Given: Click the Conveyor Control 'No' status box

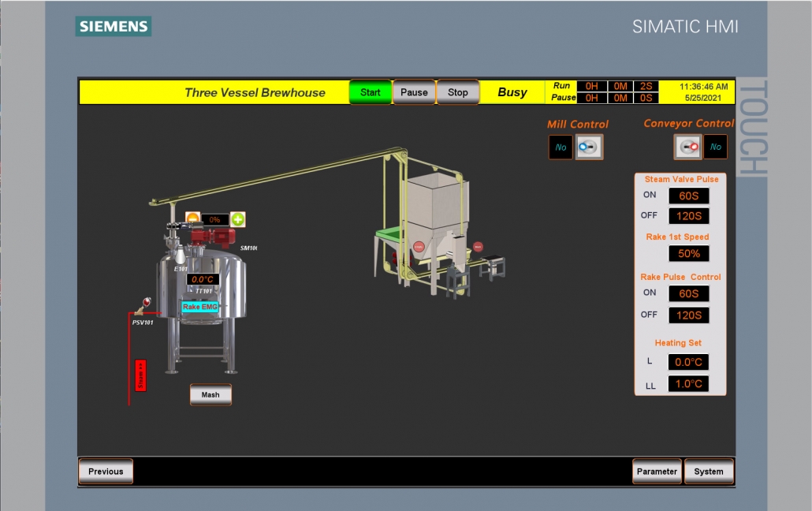Looking at the screenshot, I should 716,147.
